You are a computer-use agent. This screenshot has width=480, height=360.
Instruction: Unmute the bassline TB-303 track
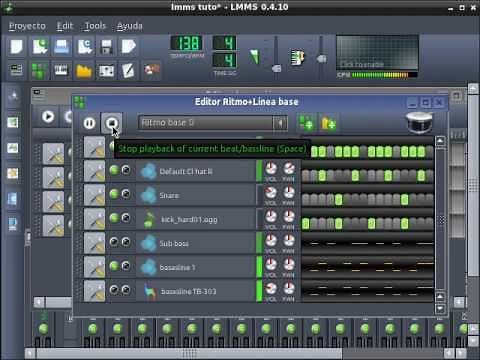(x=114, y=290)
